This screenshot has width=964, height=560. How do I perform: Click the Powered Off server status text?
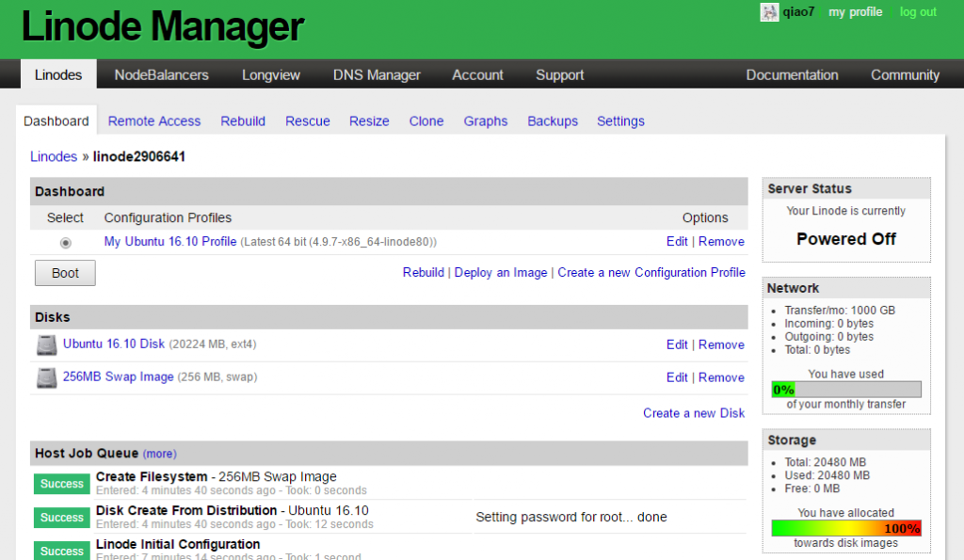[x=846, y=238]
